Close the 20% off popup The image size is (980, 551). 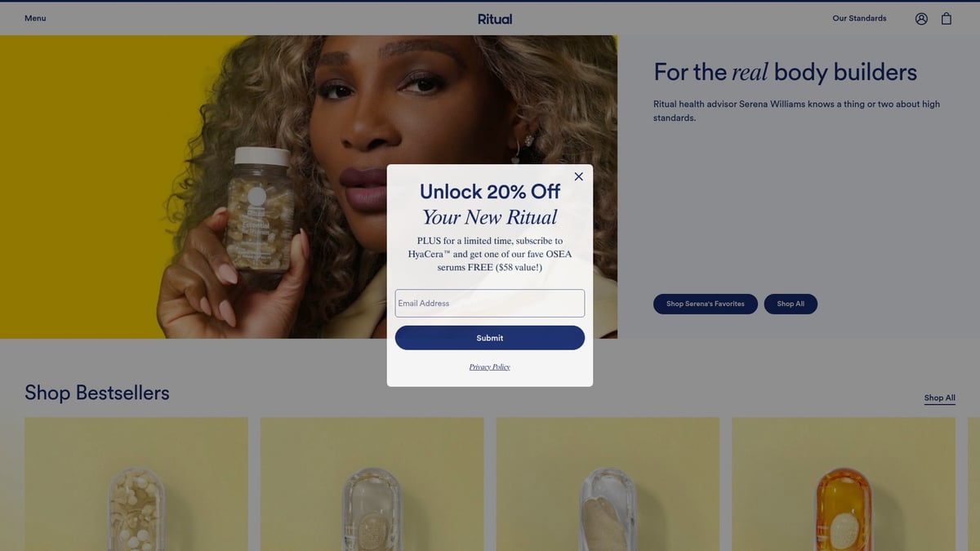[578, 176]
